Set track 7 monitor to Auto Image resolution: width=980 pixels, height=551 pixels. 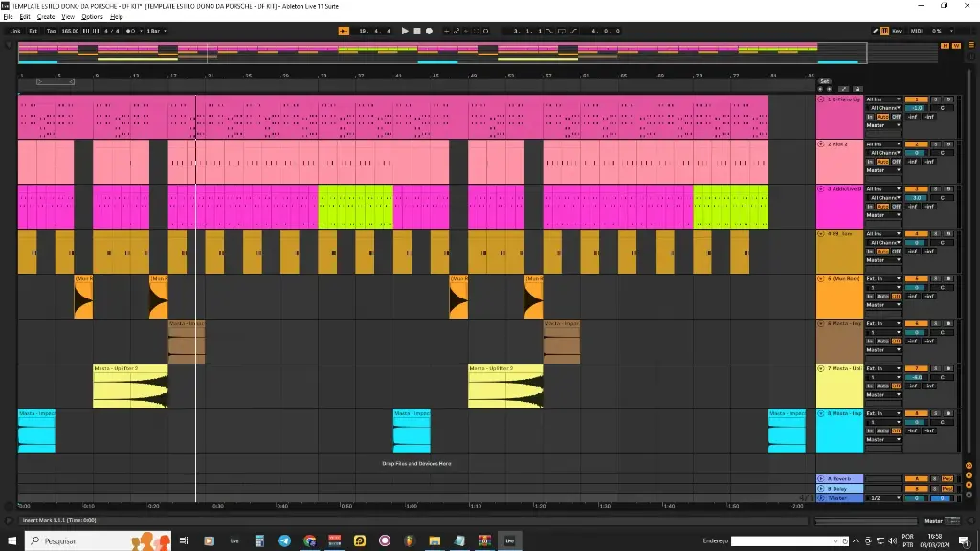tap(882, 386)
